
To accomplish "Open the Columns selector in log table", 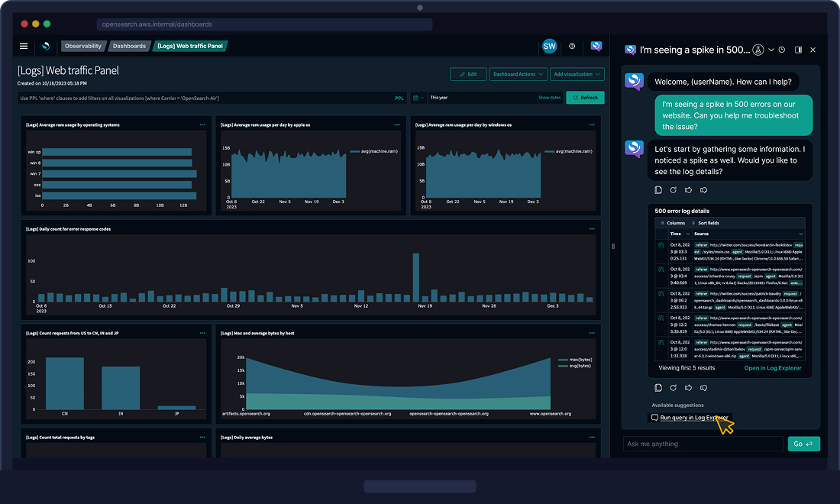I will point(673,223).
